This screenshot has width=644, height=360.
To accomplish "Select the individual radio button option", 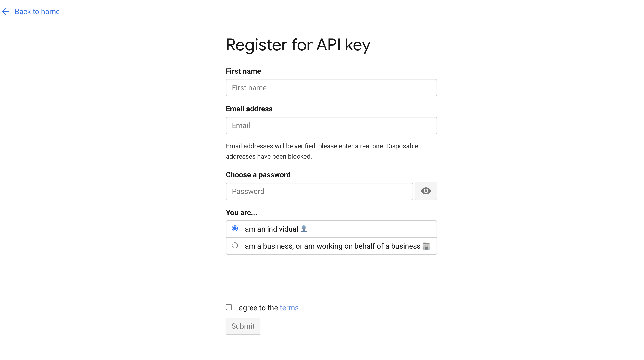I will coord(235,228).
